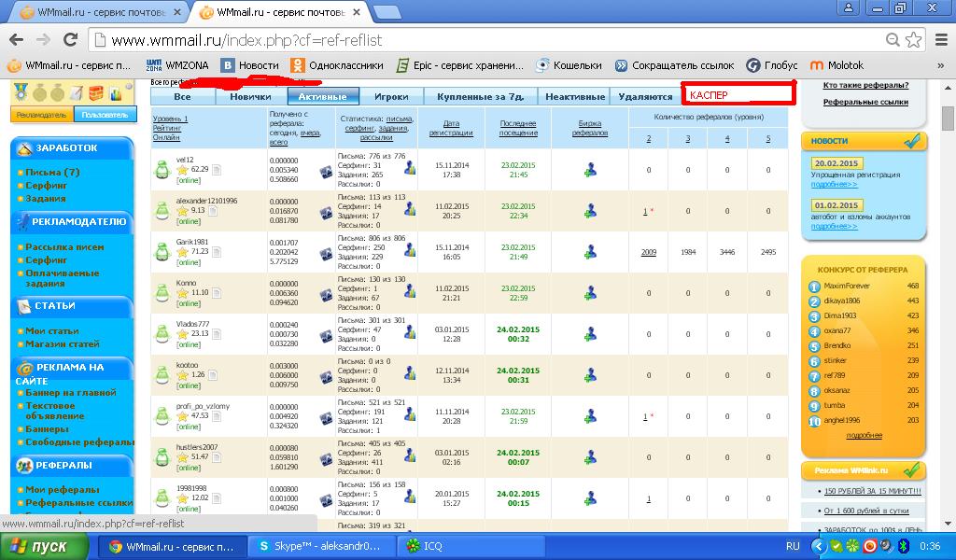Click the browser address bar
Screen dimensions: 956x560
[485, 40]
